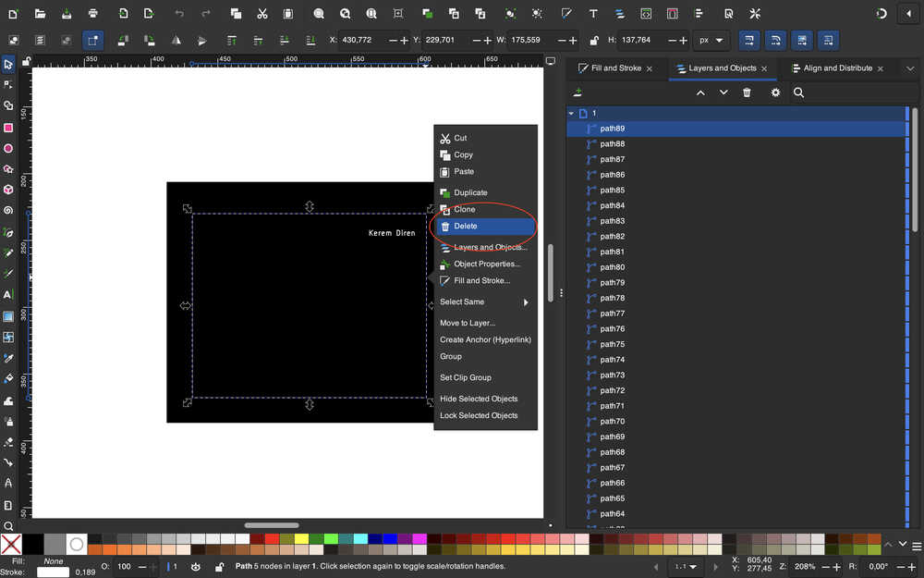The height and width of the screenshot is (578, 924).
Task: Toggle scaling stroke width with objects
Action: [x=749, y=40]
